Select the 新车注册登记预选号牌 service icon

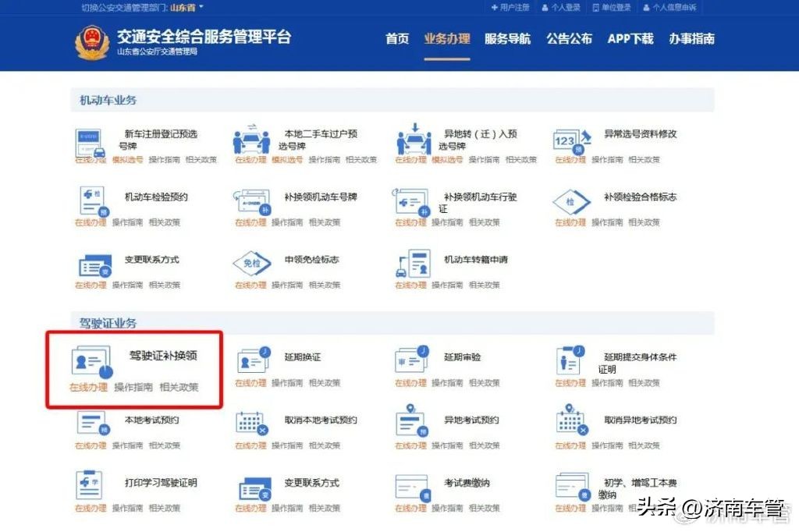coord(88,140)
